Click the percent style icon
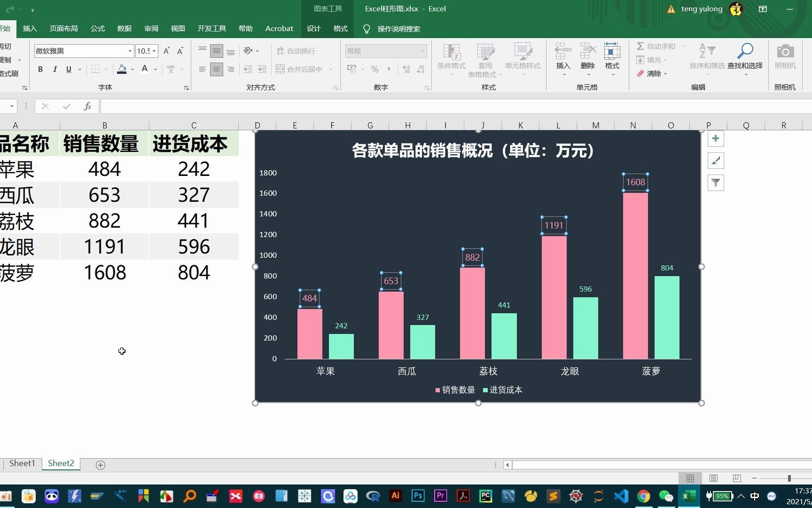The width and height of the screenshot is (812, 508). (x=375, y=69)
